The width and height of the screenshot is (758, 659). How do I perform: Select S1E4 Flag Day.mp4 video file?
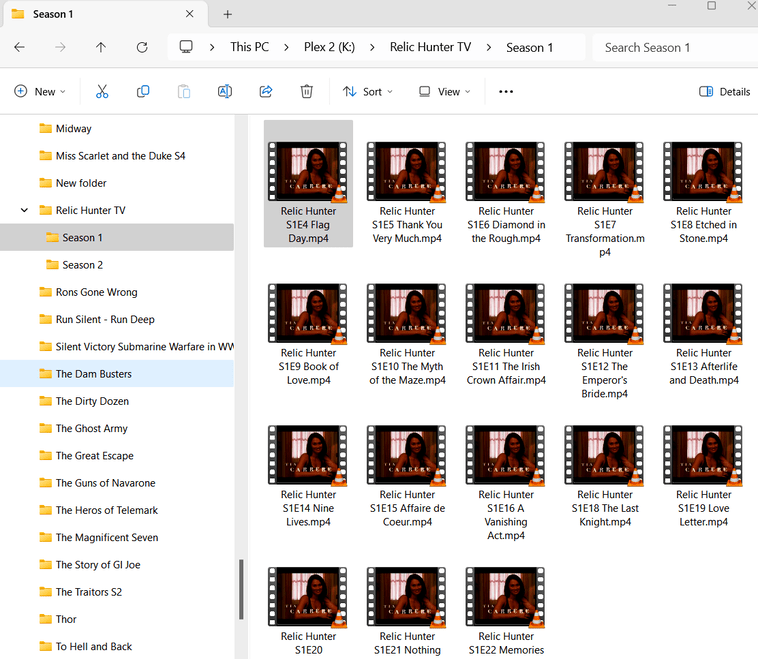point(308,184)
